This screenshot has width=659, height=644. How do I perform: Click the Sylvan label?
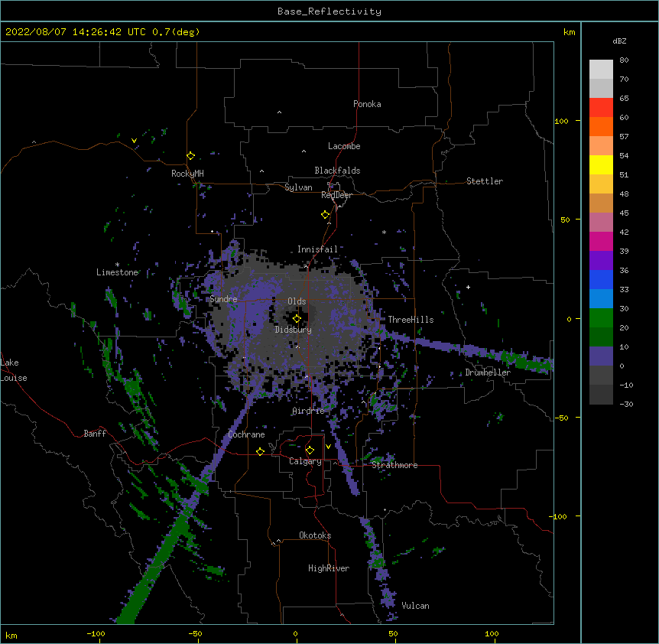click(298, 187)
